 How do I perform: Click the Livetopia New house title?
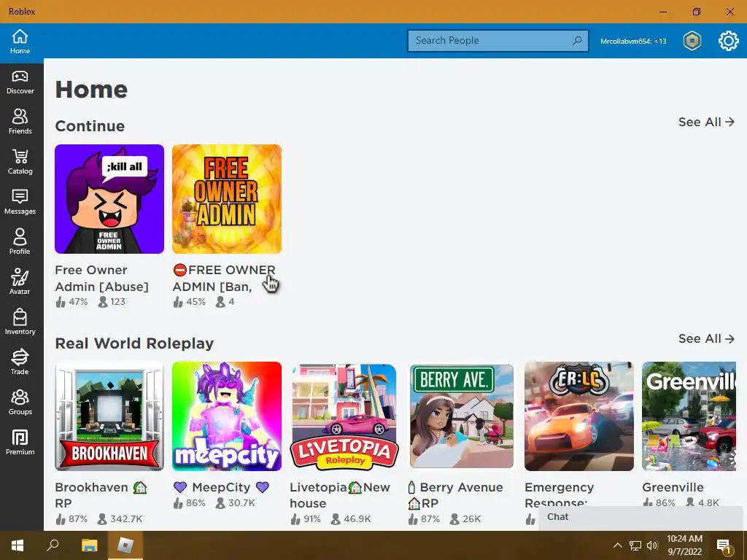pos(340,495)
